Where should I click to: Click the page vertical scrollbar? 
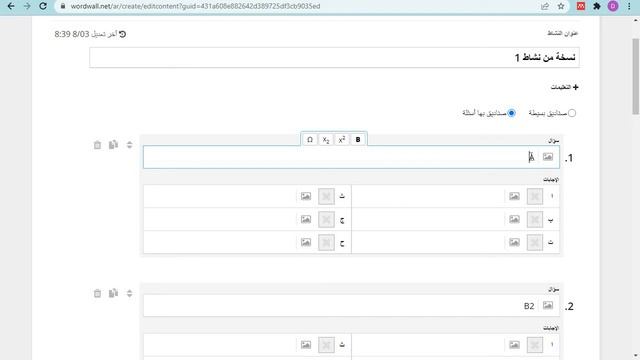(636, 76)
